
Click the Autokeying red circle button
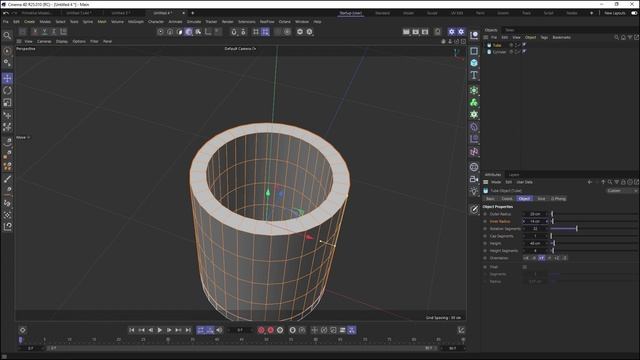pos(271,330)
